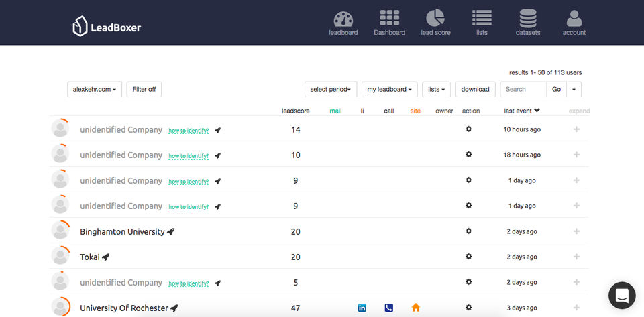Open the my leadboard dropdown

[x=389, y=89]
